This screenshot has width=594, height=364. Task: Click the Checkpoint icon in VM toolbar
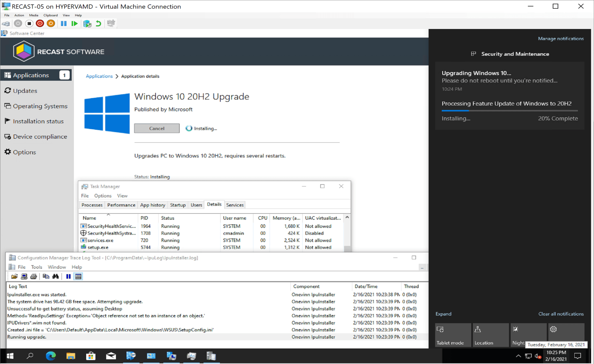point(87,23)
